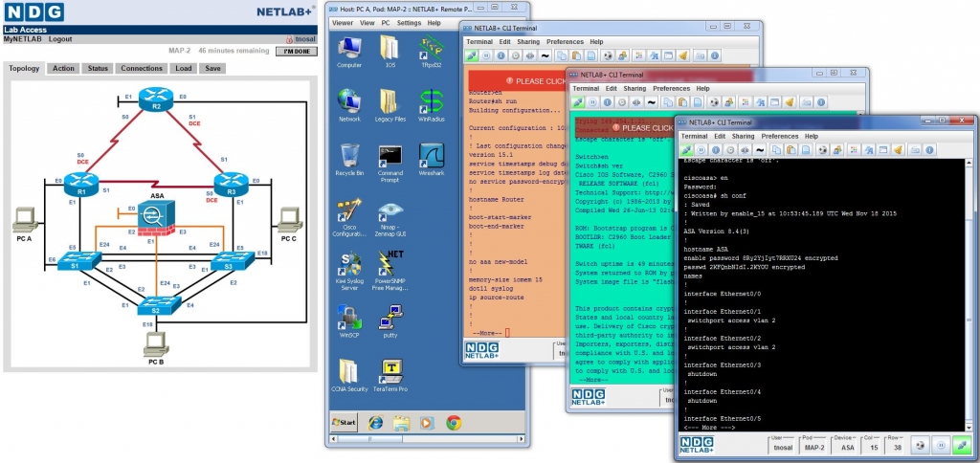Open Settings menu in PC A window
Viewport: 980px width, 463px height.
[x=410, y=23]
